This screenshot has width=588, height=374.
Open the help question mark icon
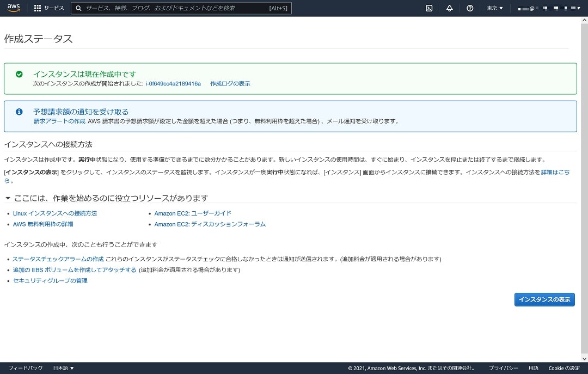(469, 8)
